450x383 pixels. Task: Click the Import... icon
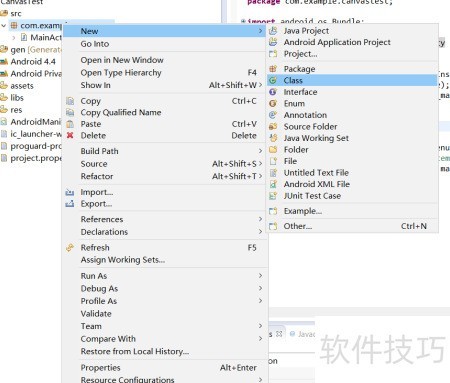click(x=70, y=192)
